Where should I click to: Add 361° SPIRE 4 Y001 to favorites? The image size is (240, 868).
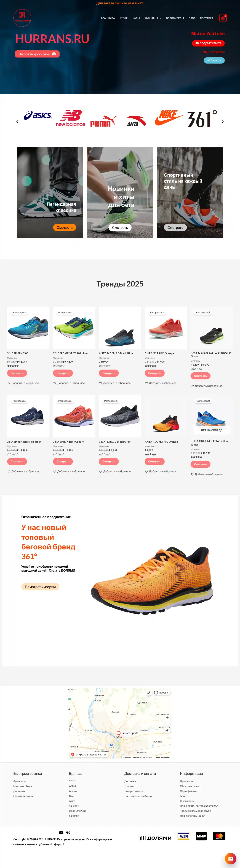[x=23, y=383]
